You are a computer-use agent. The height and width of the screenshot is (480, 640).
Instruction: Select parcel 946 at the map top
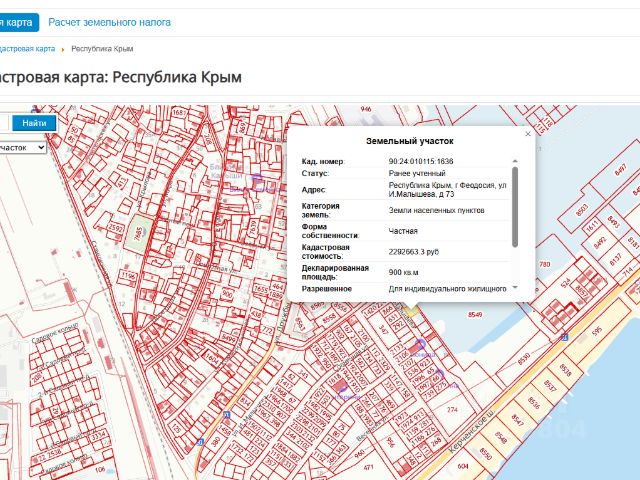(x=366, y=109)
